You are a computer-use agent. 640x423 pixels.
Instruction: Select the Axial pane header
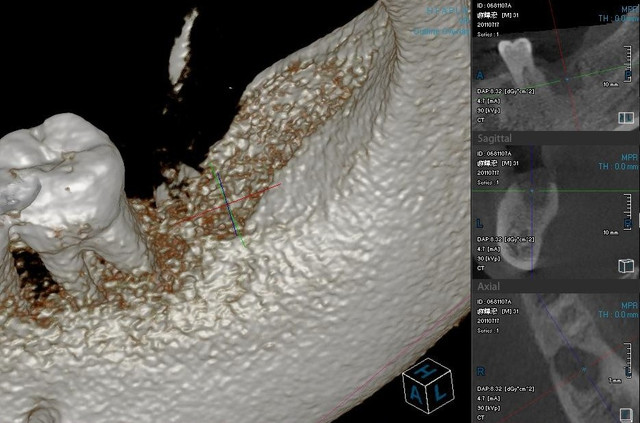tap(556, 287)
